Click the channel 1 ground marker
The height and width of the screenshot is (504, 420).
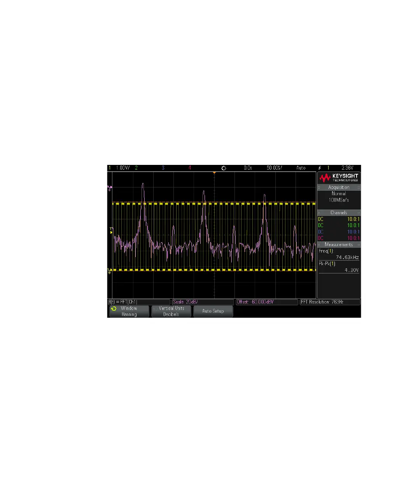[110, 270]
